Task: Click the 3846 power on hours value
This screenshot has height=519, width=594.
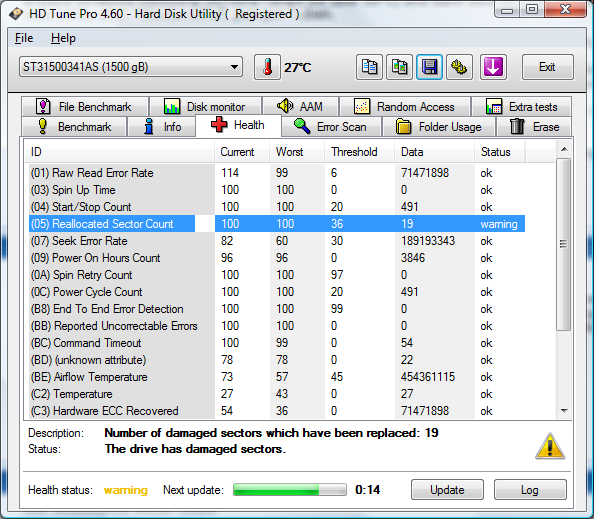Action: point(413,258)
